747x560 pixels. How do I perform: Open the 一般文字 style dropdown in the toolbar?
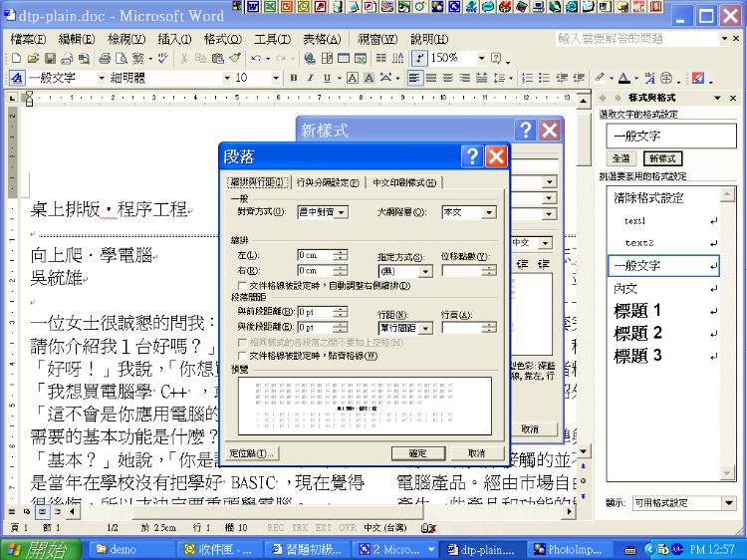pyautogui.click(x=101, y=78)
